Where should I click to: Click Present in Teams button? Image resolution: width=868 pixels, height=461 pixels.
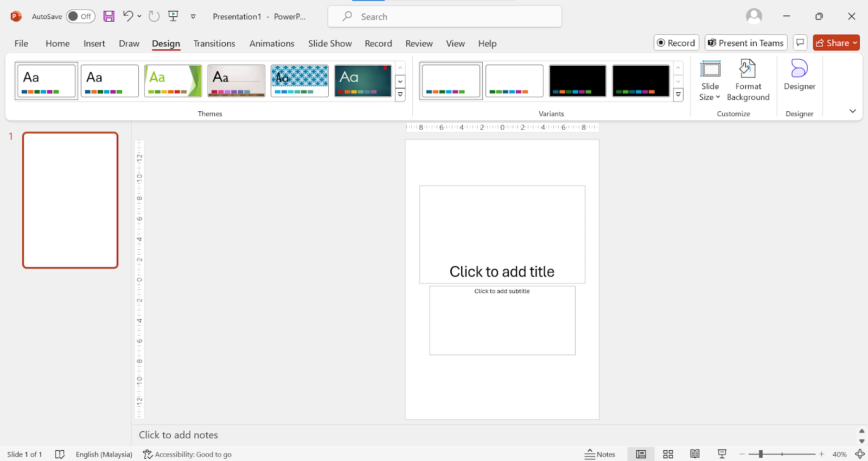[x=746, y=43]
